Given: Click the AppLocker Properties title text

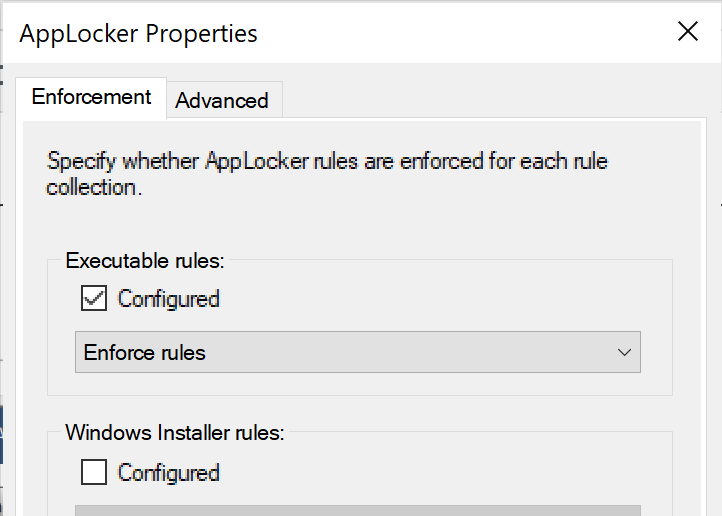Looking at the screenshot, I should click(x=138, y=33).
